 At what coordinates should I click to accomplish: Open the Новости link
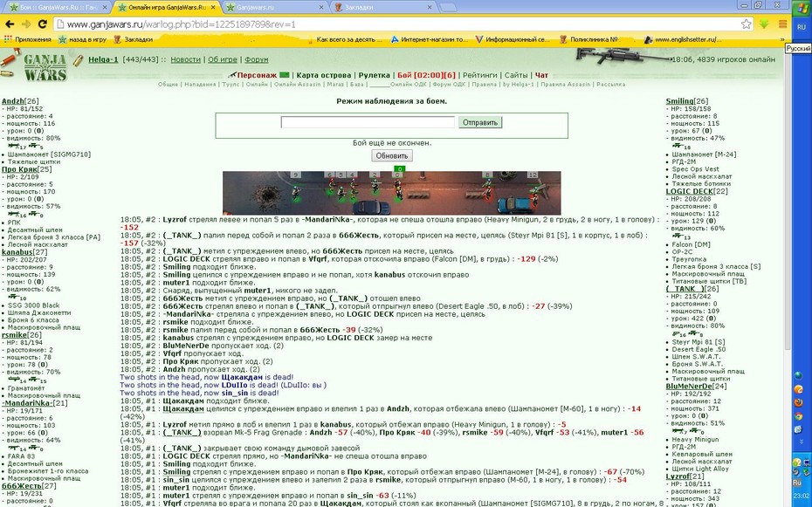coord(185,59)
